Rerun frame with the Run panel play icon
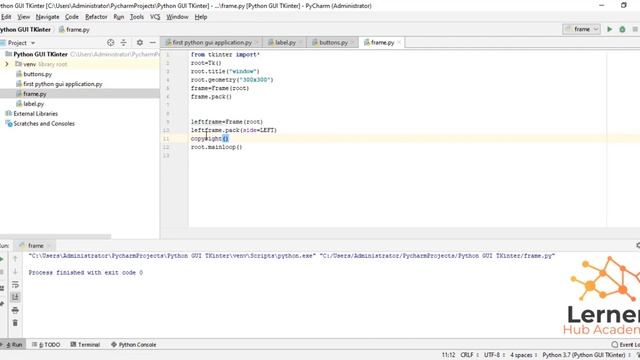This screenshot has height=360, width=640. tap(2, 259)
